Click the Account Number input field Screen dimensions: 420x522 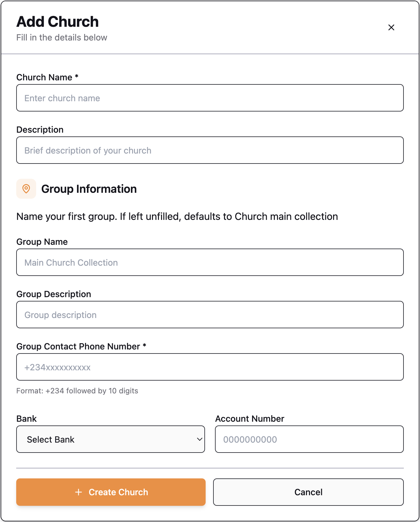(x=309, y=439)
